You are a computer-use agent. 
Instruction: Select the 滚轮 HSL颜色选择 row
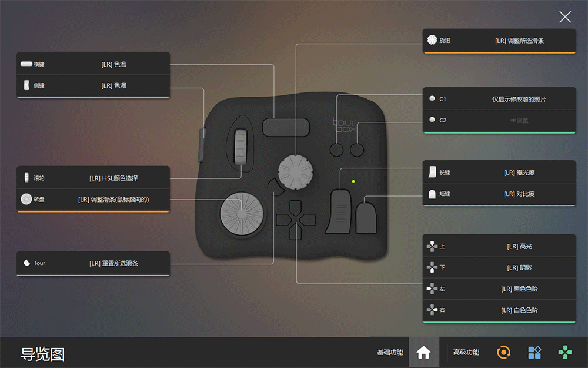tap(93, 178)
